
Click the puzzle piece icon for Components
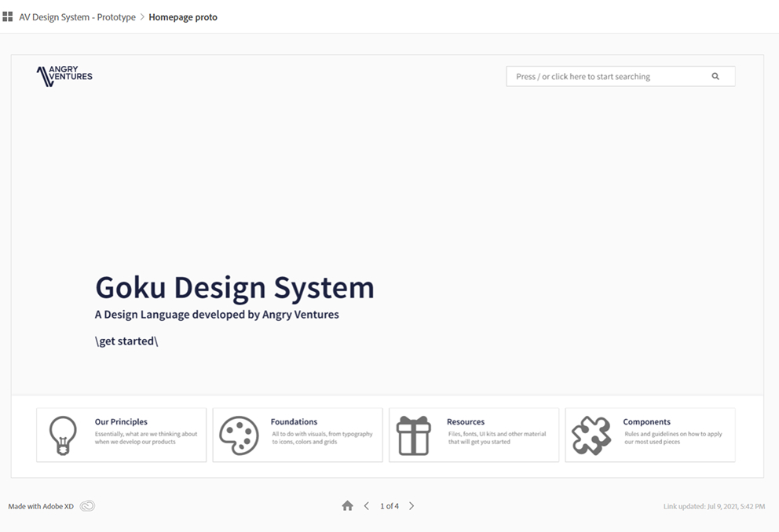pos(591,435)
